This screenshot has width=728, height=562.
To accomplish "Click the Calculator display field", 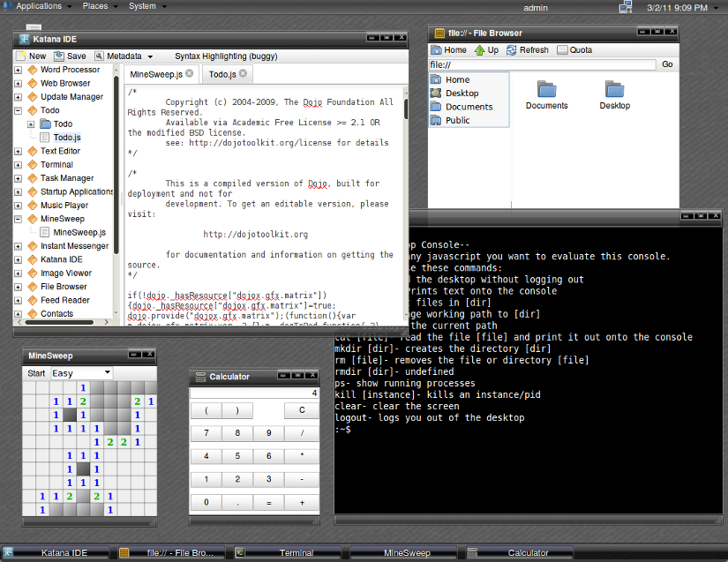I will tap(254, 393).
